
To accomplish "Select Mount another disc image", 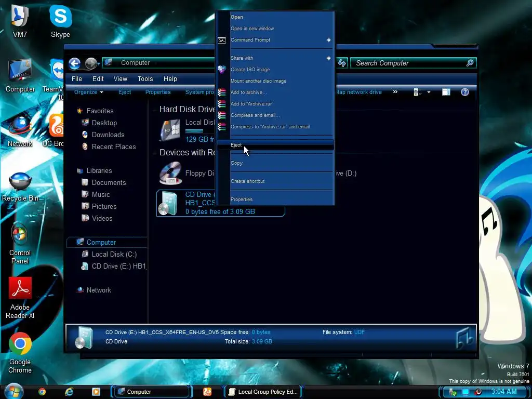I will click(x=275, y=81).
